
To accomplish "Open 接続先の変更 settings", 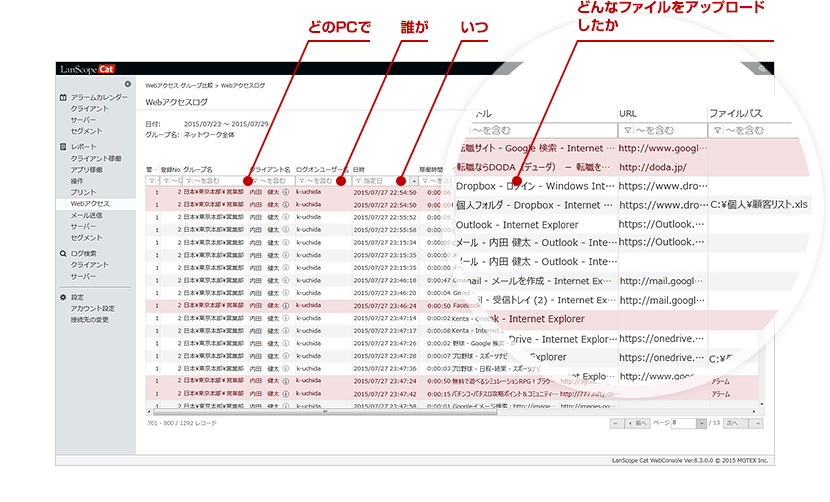I will pos(89,320).
